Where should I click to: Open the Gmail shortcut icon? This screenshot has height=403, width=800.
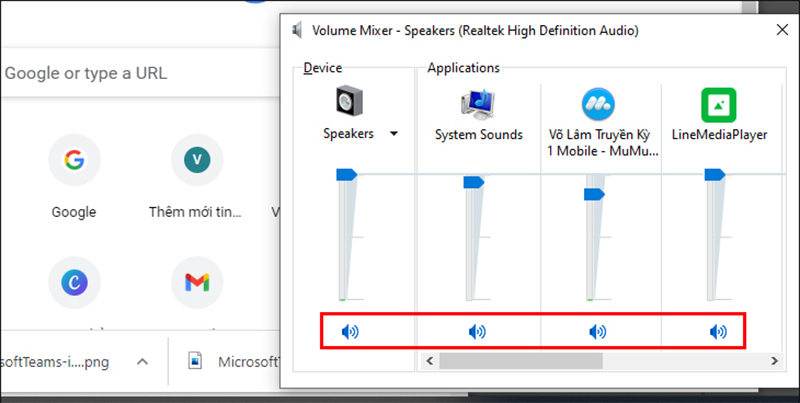point(196,282)
